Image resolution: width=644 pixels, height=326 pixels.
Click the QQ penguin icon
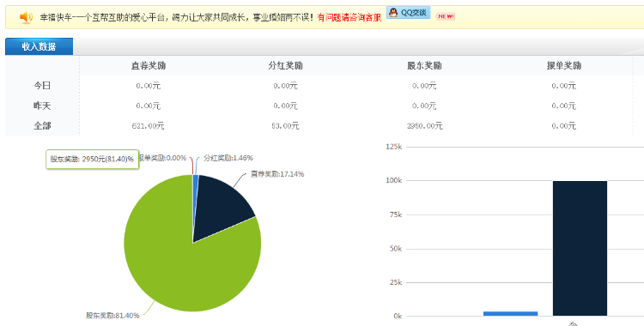(x=393, y=13)
